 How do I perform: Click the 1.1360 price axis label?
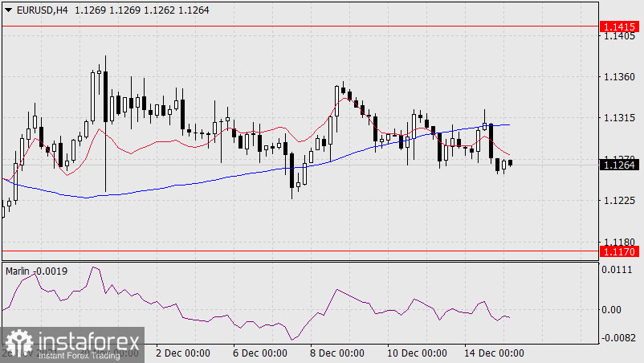[x=618, y=77]
